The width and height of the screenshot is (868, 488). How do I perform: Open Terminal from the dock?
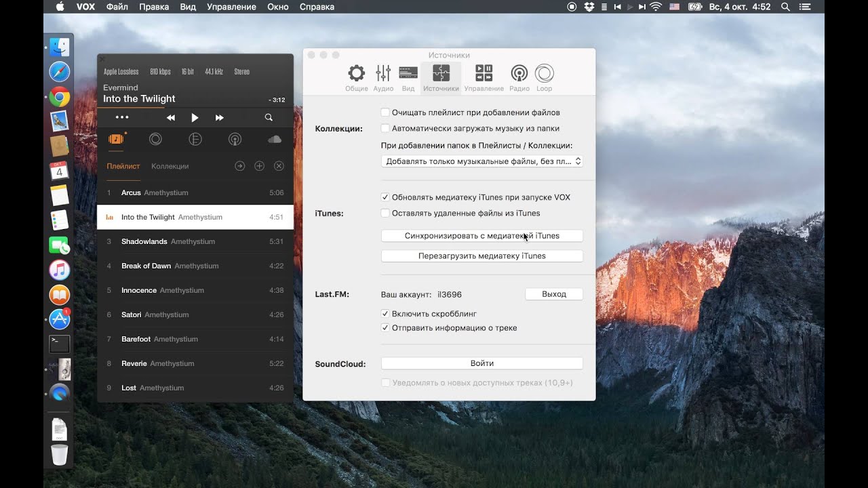60,344
